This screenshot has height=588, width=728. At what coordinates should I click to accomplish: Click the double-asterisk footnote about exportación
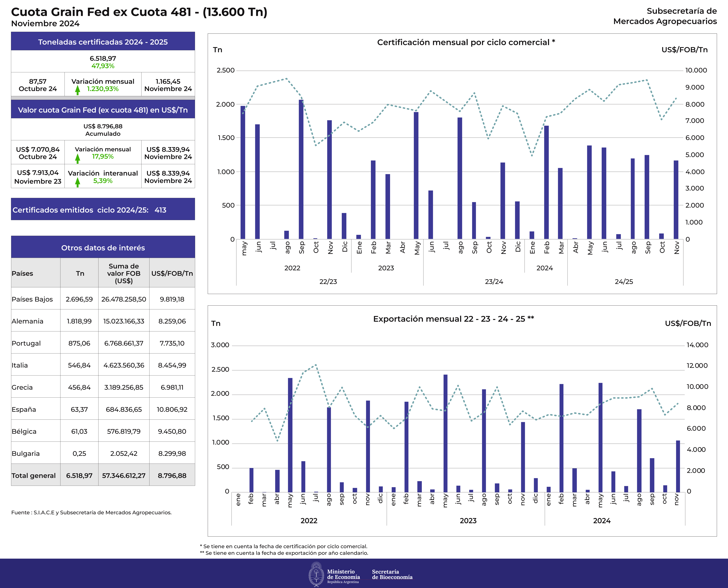click(284, 553)
